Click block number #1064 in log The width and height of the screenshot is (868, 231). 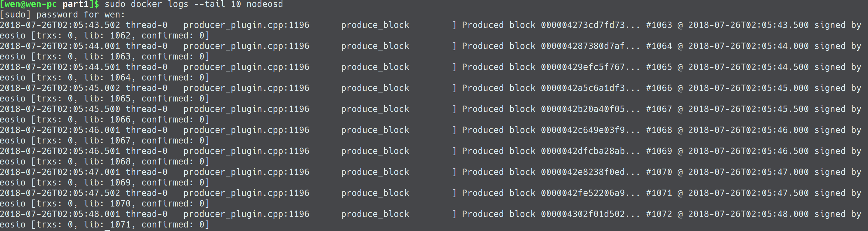tap(659, 46)
